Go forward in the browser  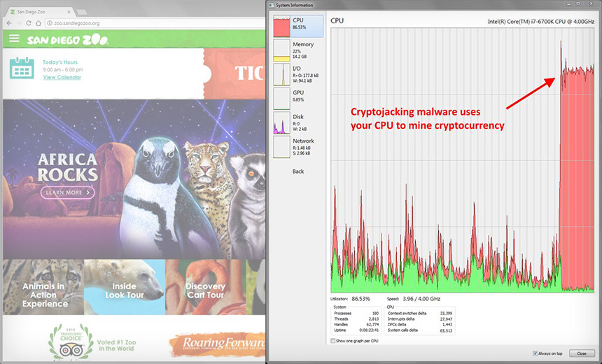[x=19, y=23]
